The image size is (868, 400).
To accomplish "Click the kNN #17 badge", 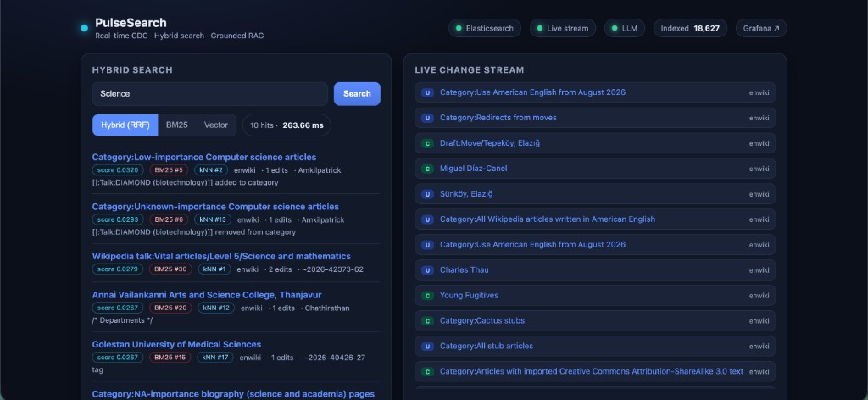I will 214,358.
